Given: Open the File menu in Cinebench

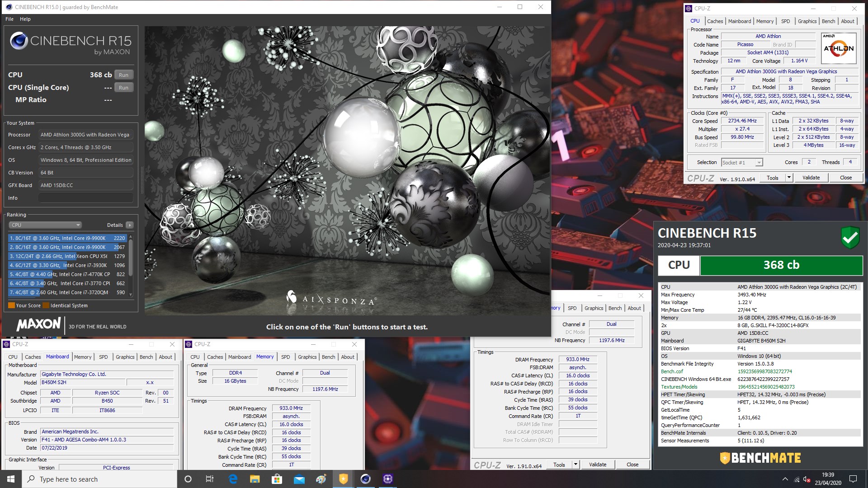Looking at the screenshot, I should click(x=9, y=19).
